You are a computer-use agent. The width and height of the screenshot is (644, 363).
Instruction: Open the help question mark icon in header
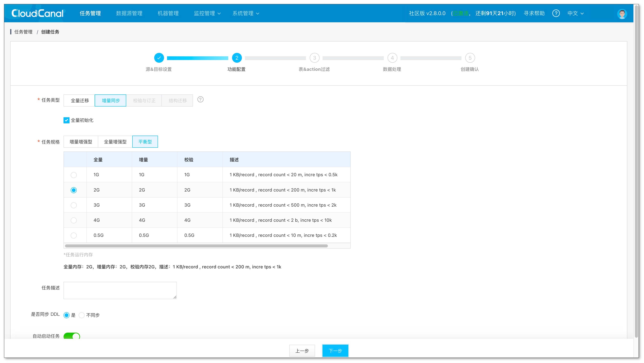tap(556, 13)
